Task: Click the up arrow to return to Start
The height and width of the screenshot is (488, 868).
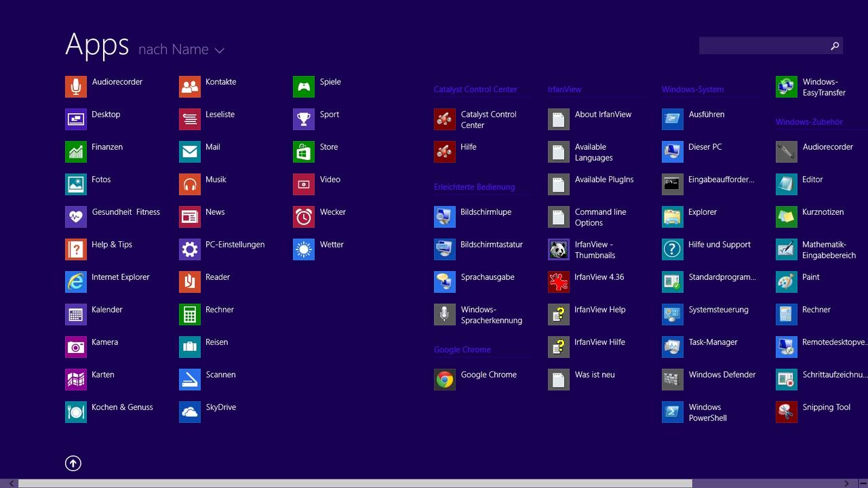Action: pyautogui.click(x=73, y=464)
